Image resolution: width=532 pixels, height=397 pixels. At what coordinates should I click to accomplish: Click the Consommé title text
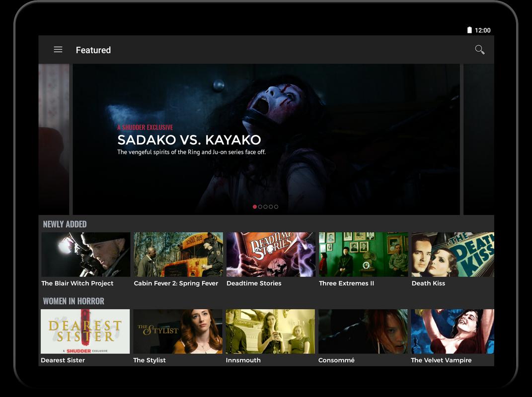(x=337, y=360)
